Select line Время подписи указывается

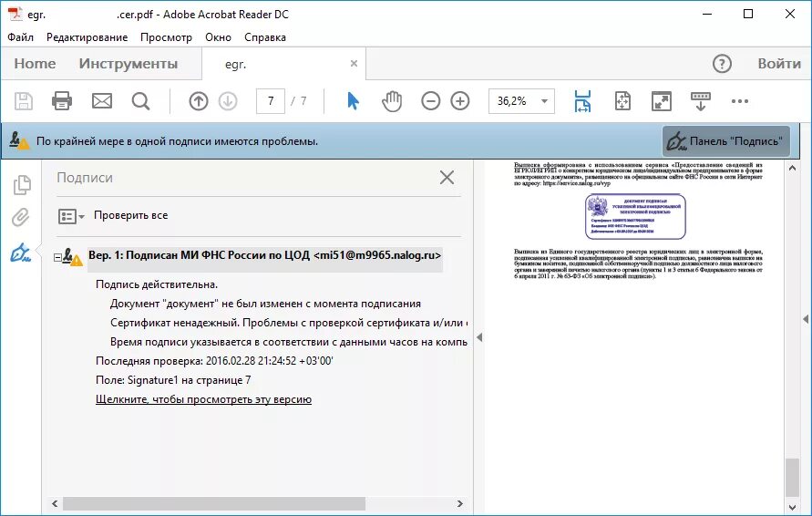click(289, 342)
